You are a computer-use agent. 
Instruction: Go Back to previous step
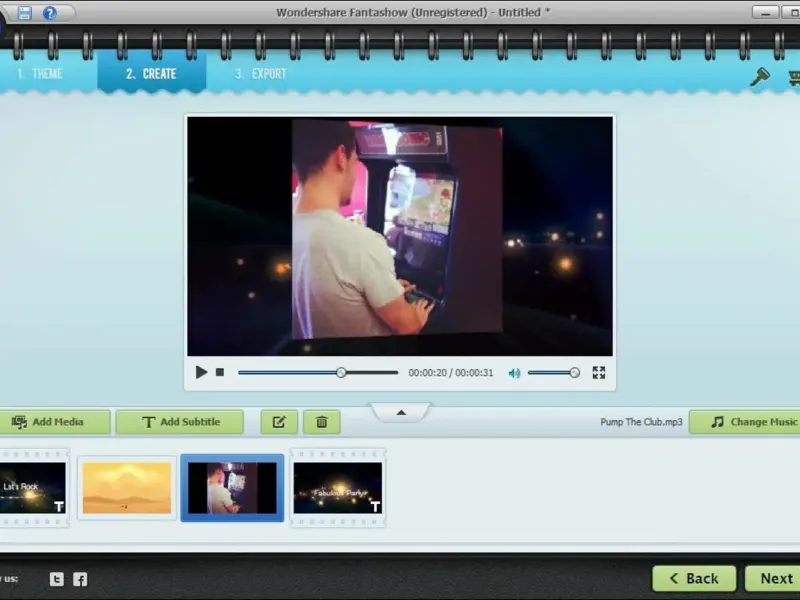(694, 579)
